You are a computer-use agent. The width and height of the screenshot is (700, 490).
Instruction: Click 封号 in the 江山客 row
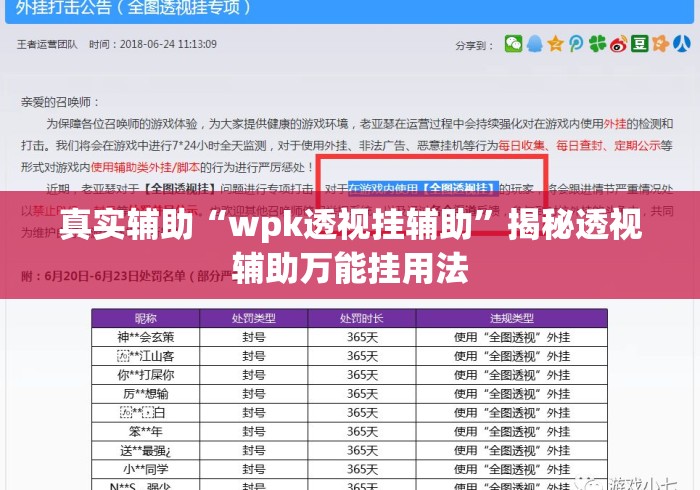pyautogui.click(x=254, y=356)
